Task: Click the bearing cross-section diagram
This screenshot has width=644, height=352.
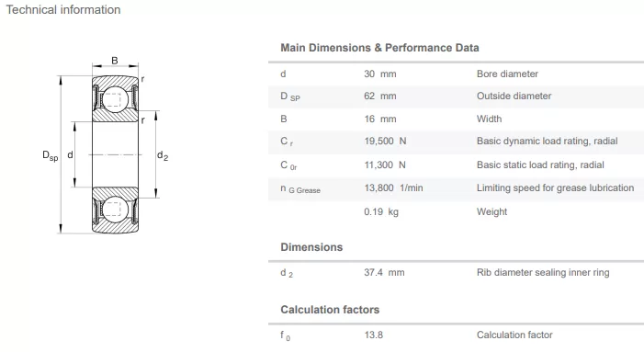Action: pos(106,147)
